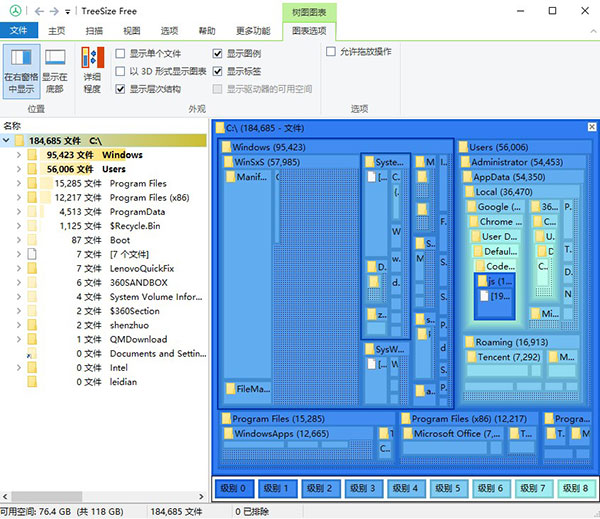Go back with the left arrow button

pyautogui.click(x=39, y=11)
